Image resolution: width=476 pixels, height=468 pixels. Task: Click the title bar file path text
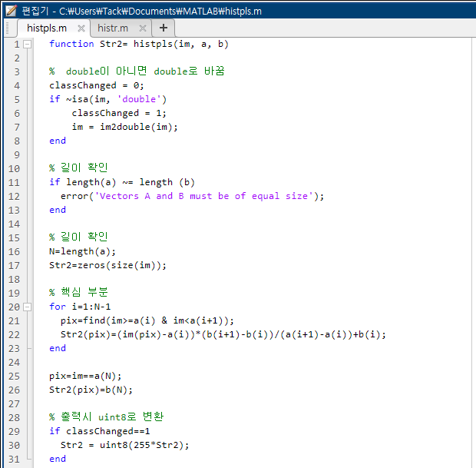click(160, 12)
